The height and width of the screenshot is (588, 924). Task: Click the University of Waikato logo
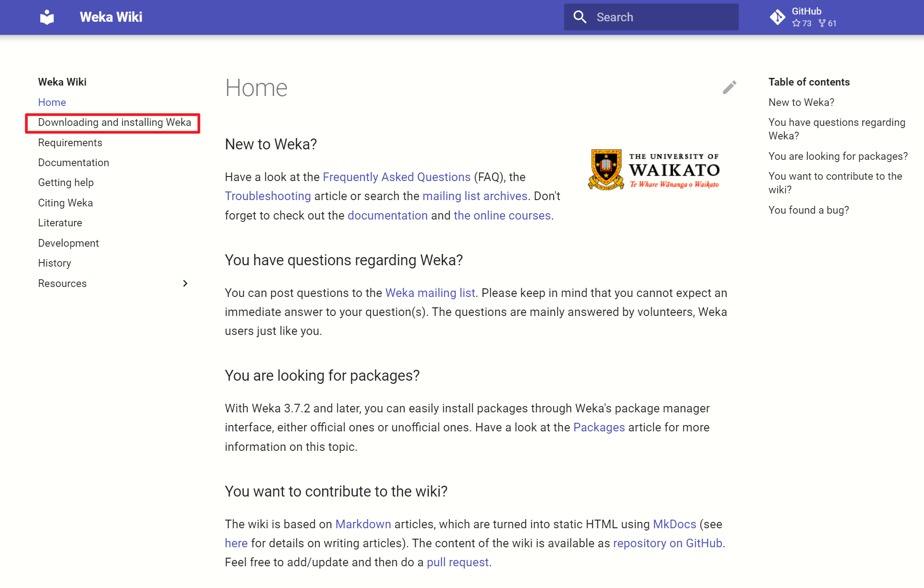point(653,170)
